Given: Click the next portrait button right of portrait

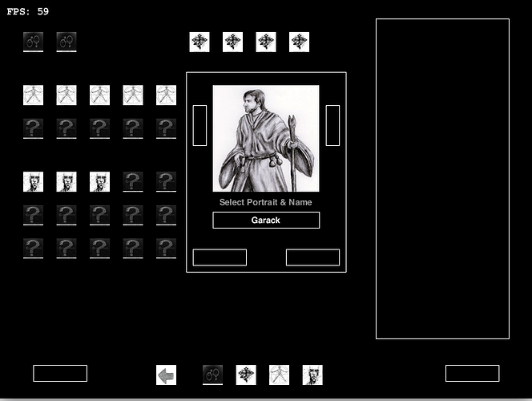Looking at the screenshot, I should 332,125.
